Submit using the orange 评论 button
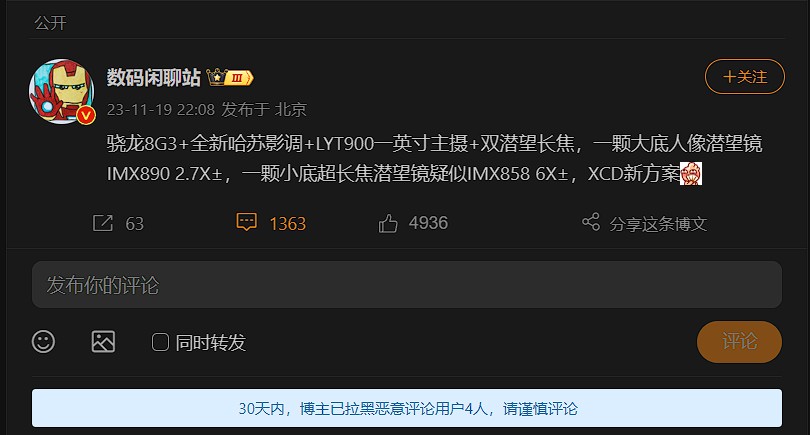Screen dimensions: 810x435 coord(739,341)
